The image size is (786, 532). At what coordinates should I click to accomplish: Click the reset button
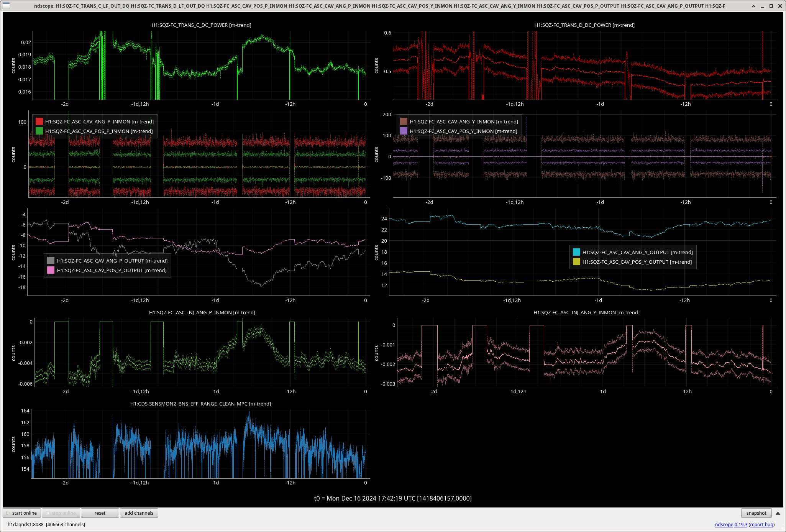[100, 513]
